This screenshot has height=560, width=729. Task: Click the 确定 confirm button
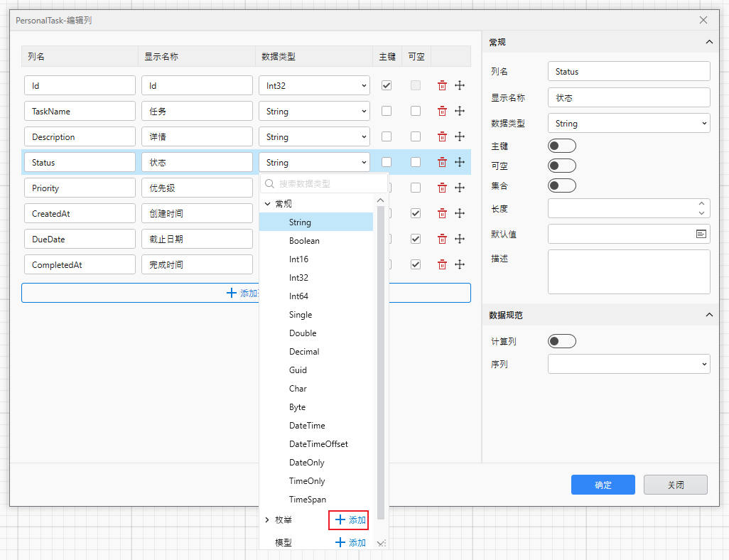(x=603, y=485)
